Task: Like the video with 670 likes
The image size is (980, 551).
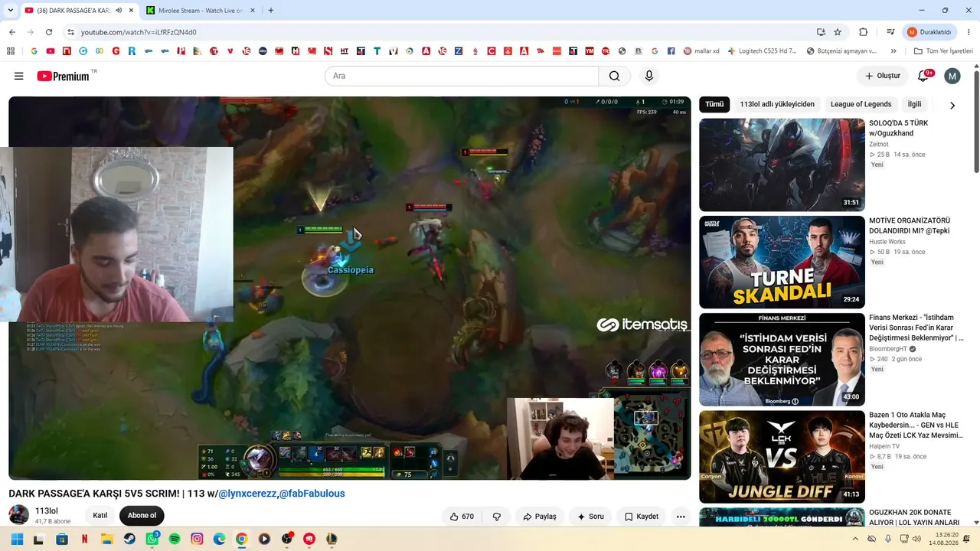Action: pos(462,517)
